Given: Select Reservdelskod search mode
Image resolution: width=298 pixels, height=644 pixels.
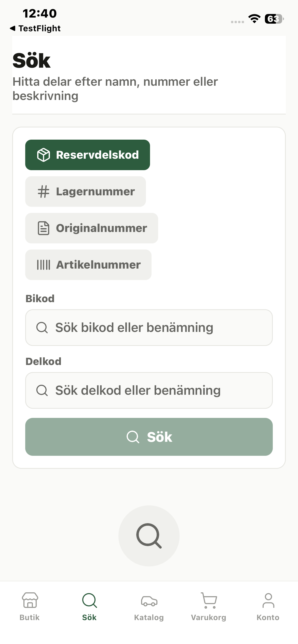Looking at the screenshot, I should click(x=88, y=155).
